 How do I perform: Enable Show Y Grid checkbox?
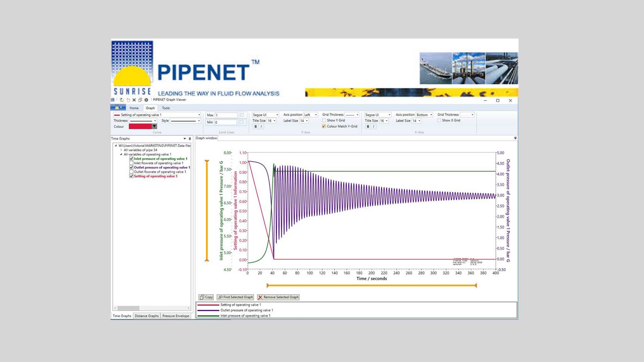[324, 120]
